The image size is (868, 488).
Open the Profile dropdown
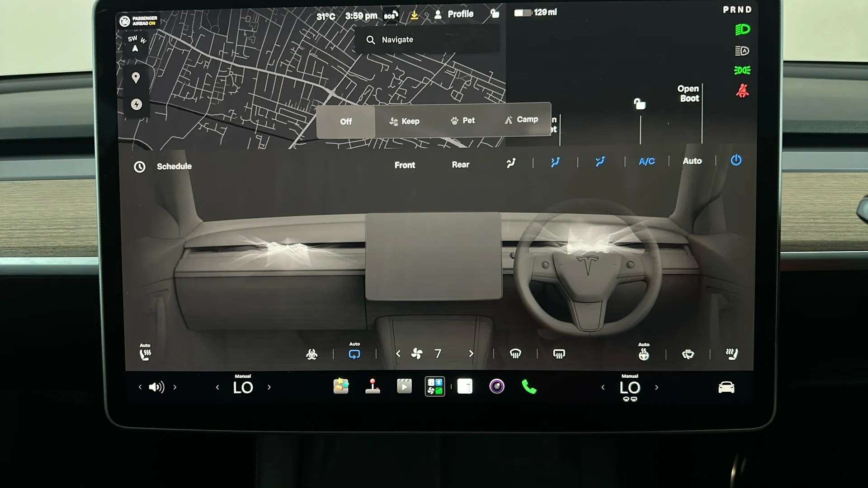tap(454, 14)
